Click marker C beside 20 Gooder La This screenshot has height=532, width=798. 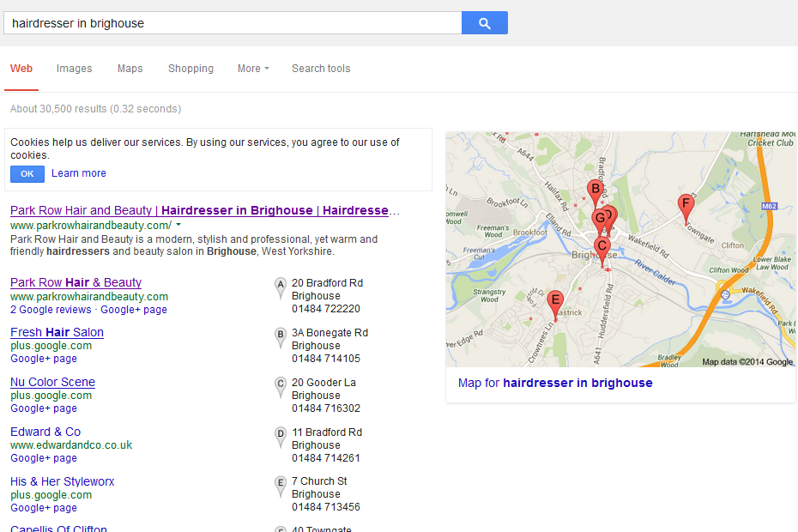[x=280, y=388]
